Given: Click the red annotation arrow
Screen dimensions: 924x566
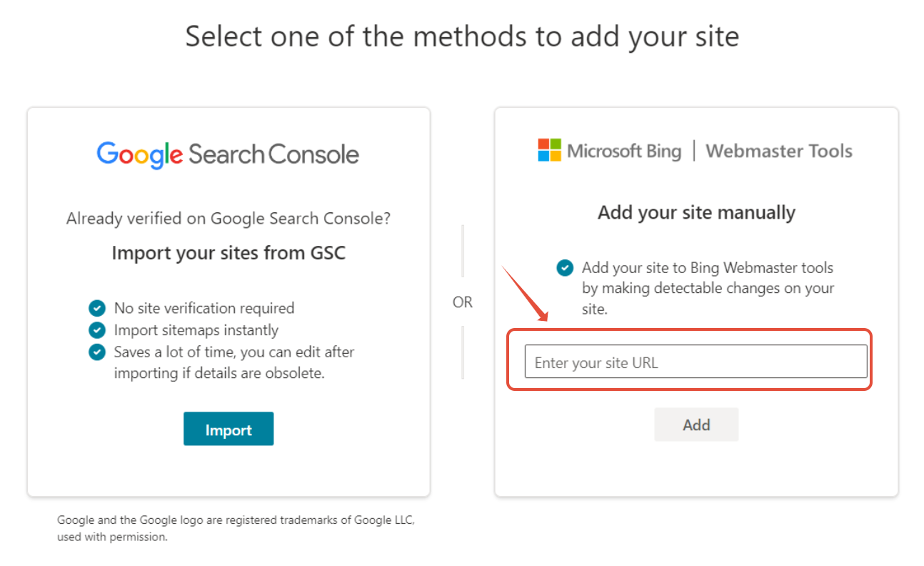Looking at the screenshot, I should click(x=525, y=294).
